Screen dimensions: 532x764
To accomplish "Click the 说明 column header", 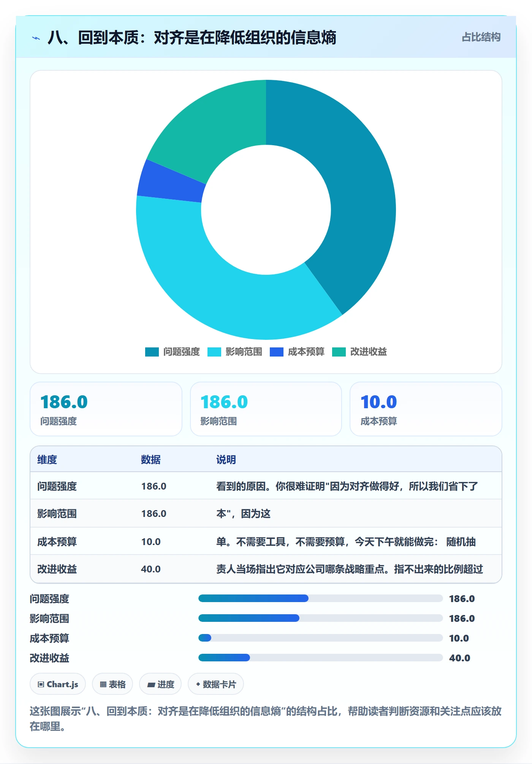I will 226,460.
